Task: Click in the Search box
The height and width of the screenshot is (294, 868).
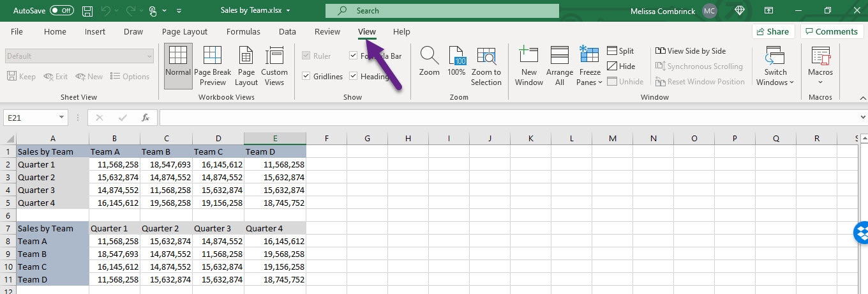Action: [x=442, y=11]
